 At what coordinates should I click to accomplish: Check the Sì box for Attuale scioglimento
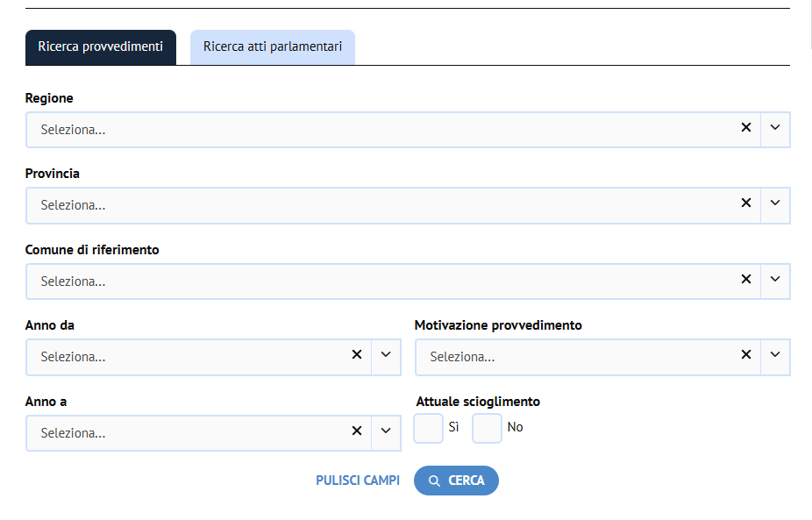pyautogui.click(x=428, y=428)
